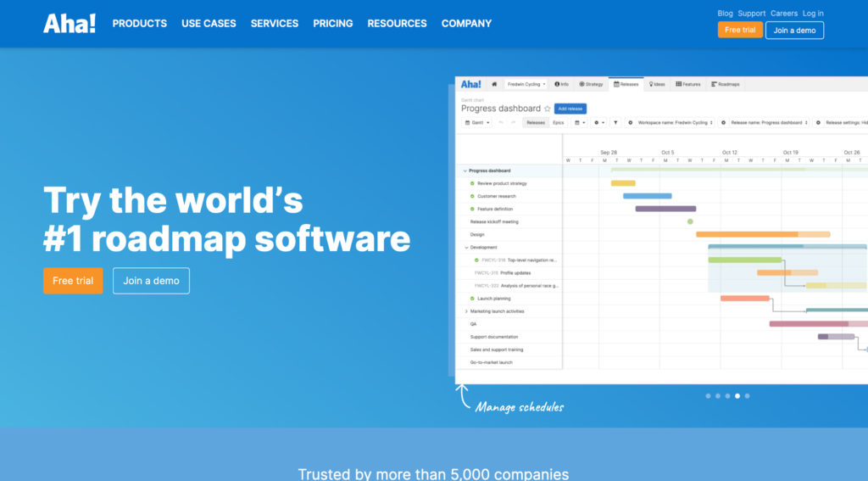Screen dimensions: 868x481
Task: Open the Gantt view type dropdown
Action: (477, 122)
